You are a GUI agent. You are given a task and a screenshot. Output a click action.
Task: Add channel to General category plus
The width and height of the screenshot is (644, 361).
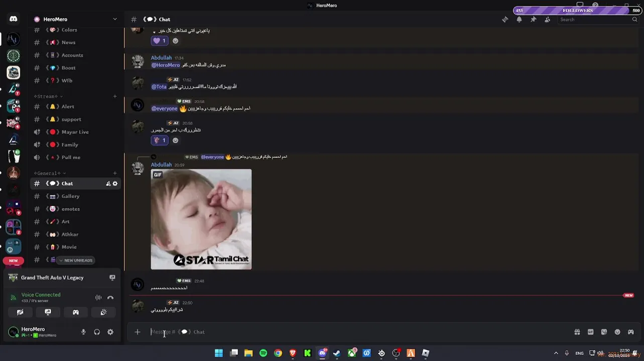pyautogui.click(x=115, y=173)
